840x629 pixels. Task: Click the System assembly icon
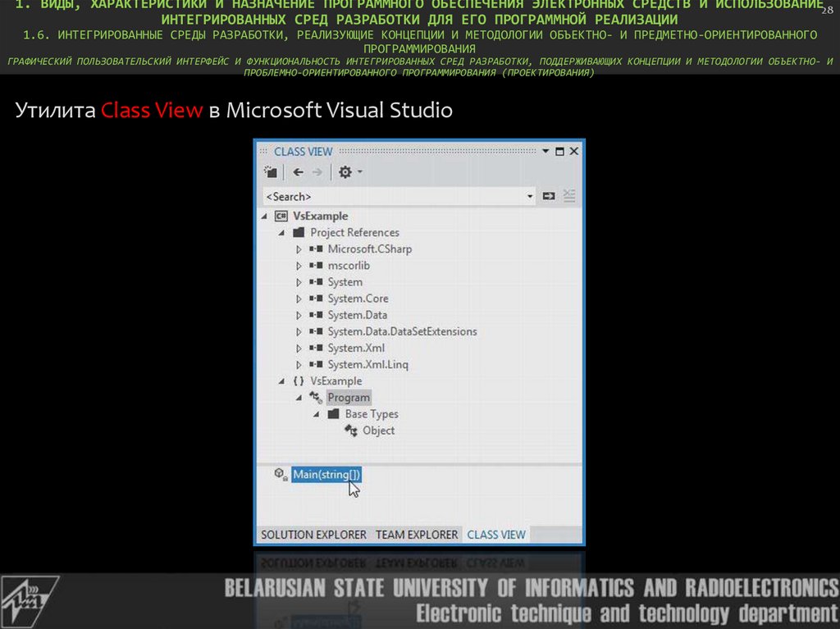[x=316, y=282]
